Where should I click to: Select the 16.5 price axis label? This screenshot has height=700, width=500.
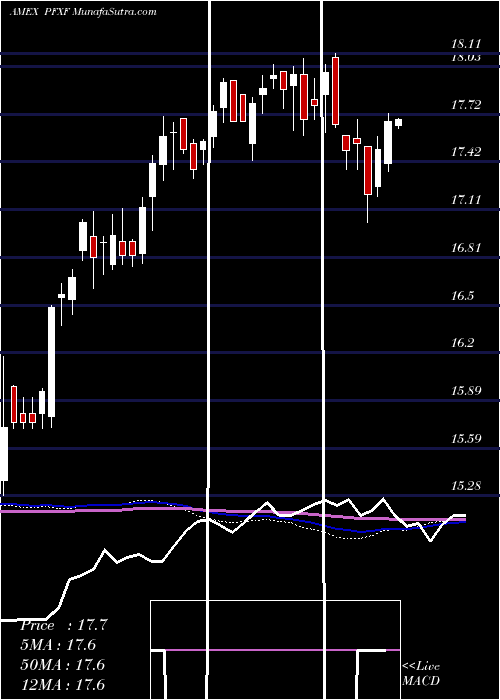(462, 296)
